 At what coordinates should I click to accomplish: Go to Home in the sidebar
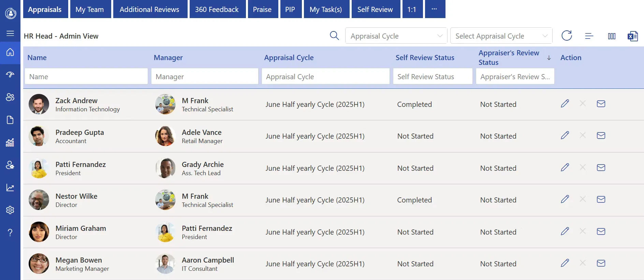10,52
